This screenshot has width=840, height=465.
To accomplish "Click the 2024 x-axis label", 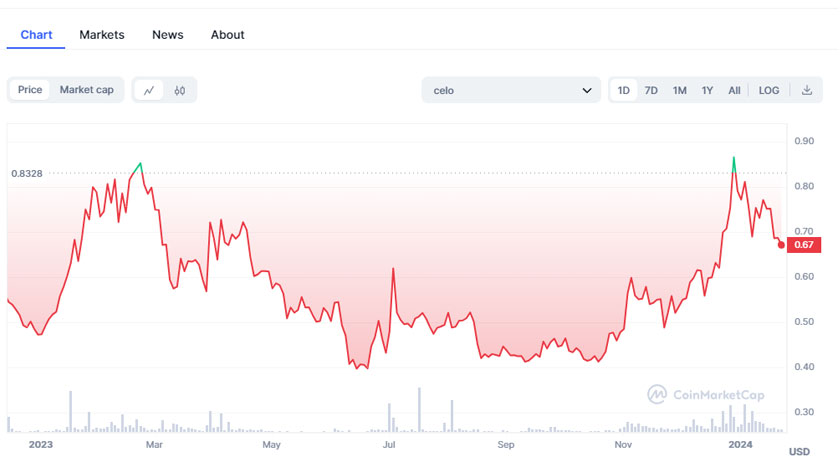I will (740, 445).
